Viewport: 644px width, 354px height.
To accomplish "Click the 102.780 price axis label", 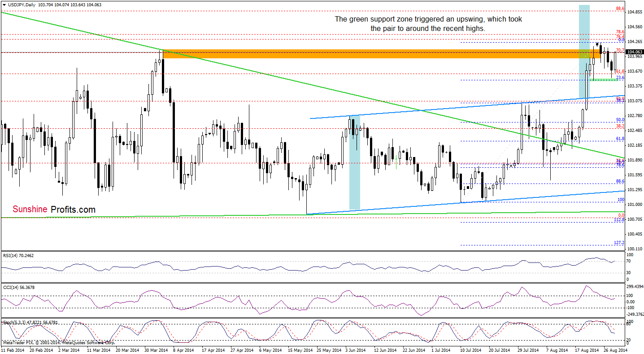I will click(x=635, y=116).
